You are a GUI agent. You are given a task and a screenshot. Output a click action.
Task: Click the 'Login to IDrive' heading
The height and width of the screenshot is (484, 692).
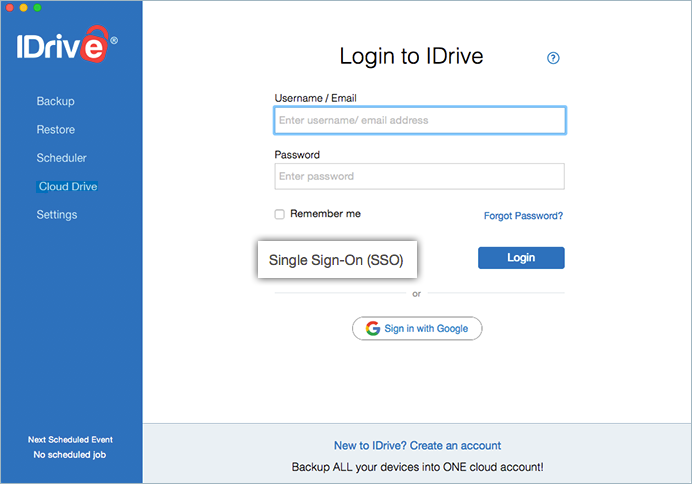[411, 56]
